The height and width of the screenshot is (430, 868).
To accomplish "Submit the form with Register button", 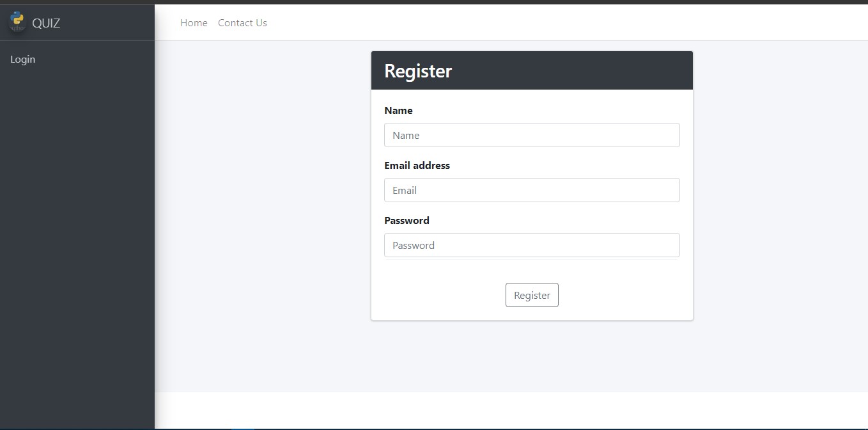I will point(532,295).
